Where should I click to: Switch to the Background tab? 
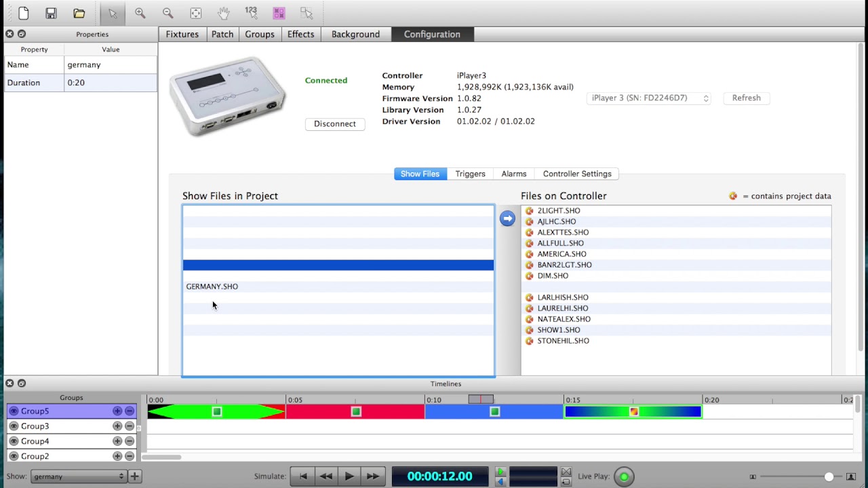click(356, 35)
